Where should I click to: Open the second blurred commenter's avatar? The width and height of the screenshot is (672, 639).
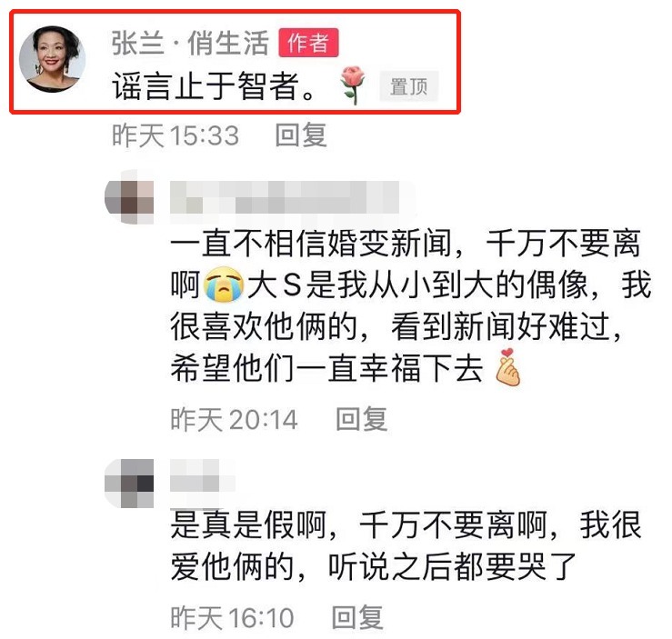point(129,484)
